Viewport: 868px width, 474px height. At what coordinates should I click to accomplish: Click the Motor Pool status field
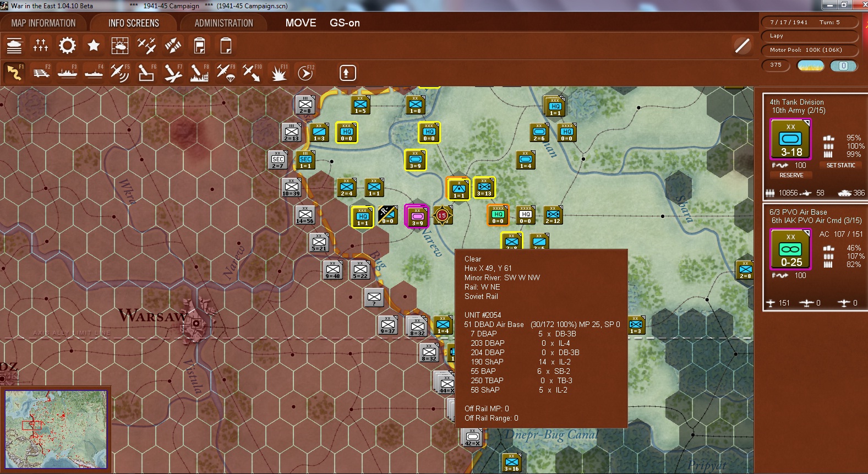pos(810,50)
